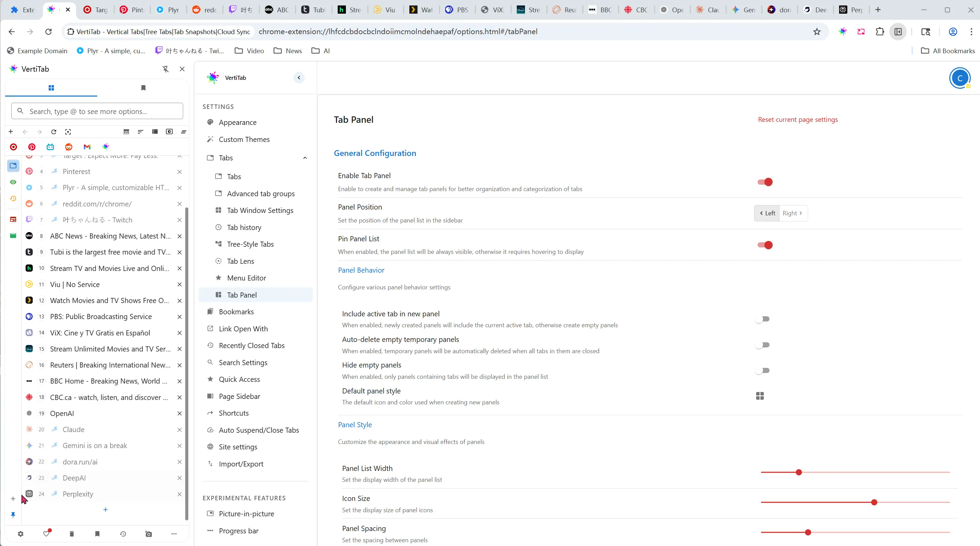The image size is (980, 546).
Task: Click the blue pin icon below panel list
Action: pos(13,515)
